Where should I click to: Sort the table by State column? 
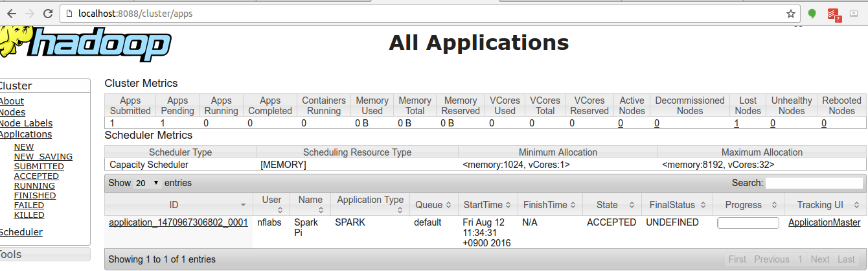612,205
